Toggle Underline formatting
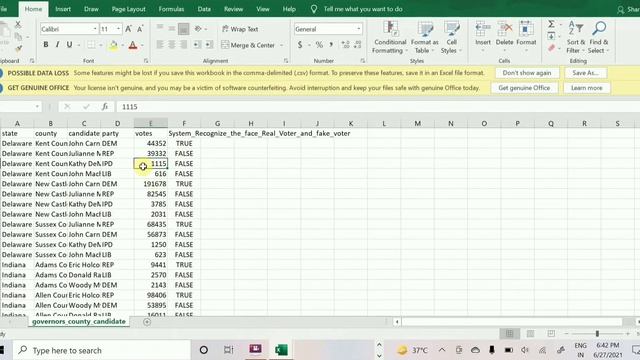The width and height of the screenshot is (640, 360). coord(69,44)
